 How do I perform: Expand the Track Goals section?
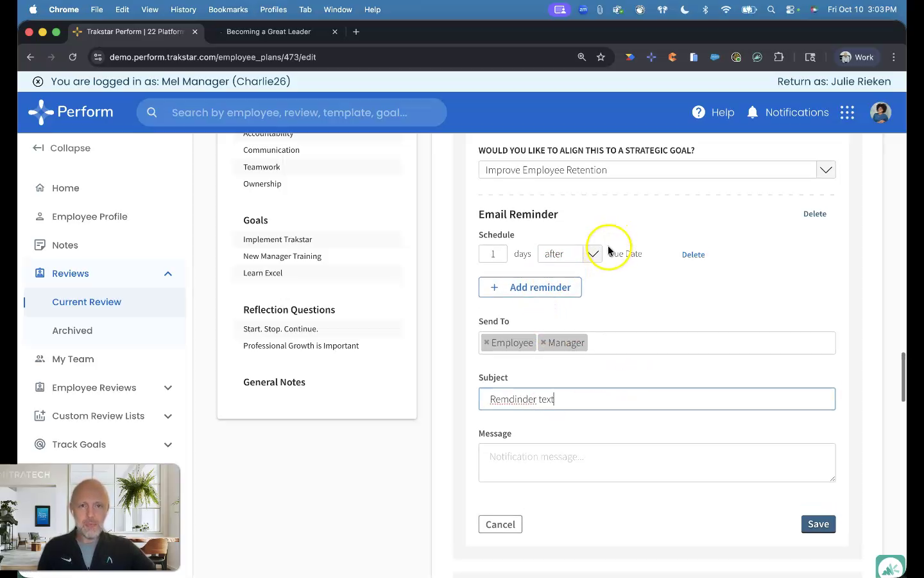168,444
